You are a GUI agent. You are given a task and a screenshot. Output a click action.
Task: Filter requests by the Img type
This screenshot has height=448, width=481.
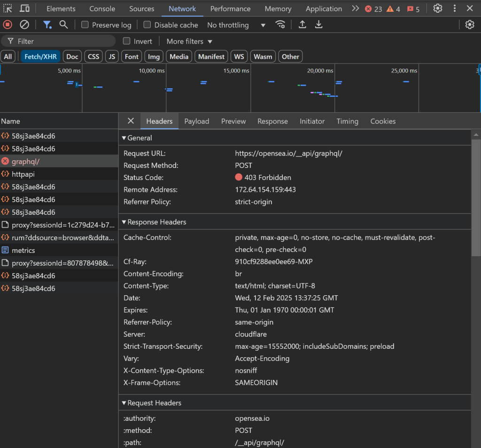pyautogui.click(x=154, y=56)
